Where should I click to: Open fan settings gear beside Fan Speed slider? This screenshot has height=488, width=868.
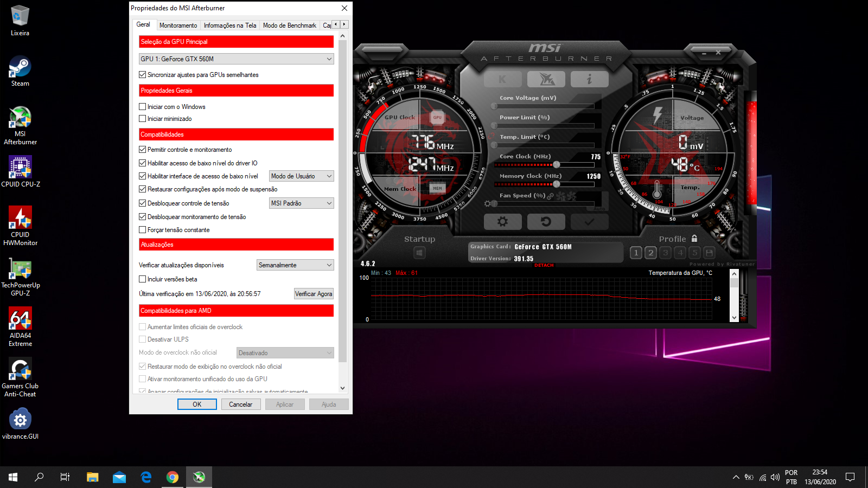point(488,204)
